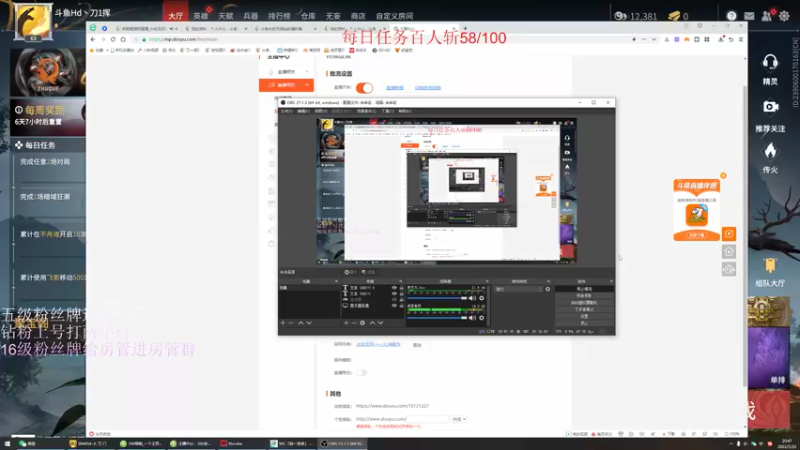Open first mixer channel settings gear
The image size is (800, 450).
482,298
